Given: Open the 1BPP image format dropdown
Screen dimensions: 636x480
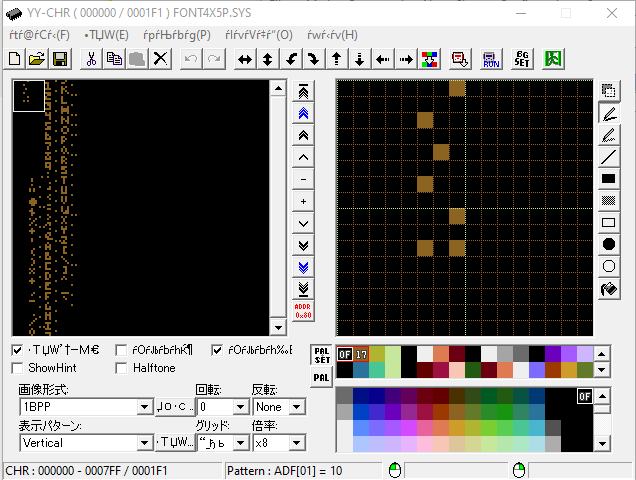Looking at the screenshot, I should (145, 407).
